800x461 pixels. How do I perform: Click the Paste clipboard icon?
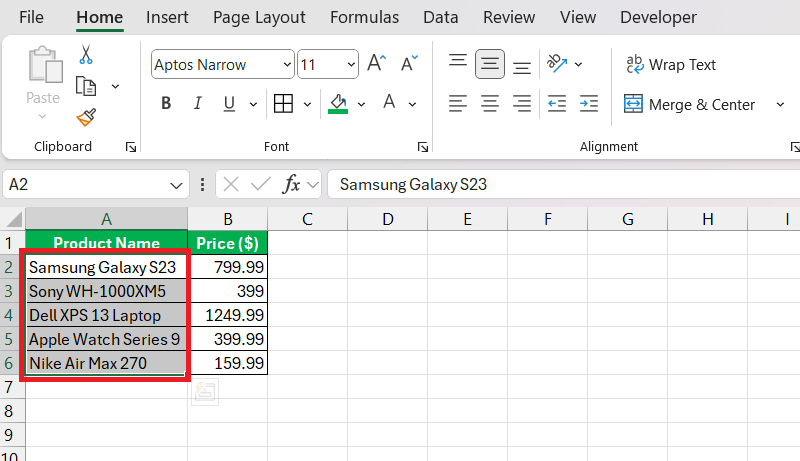pos(45,64)
